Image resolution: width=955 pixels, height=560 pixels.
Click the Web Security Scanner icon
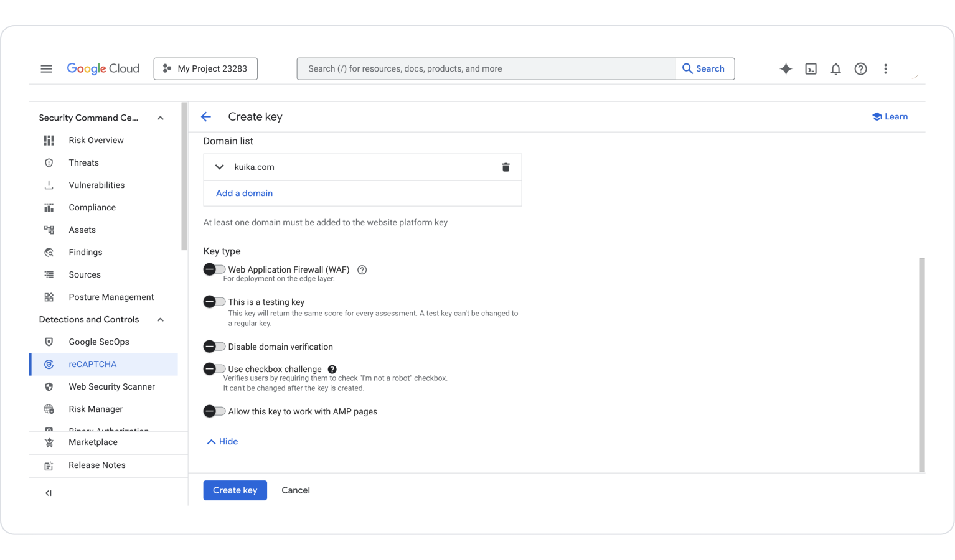(49, 387)
